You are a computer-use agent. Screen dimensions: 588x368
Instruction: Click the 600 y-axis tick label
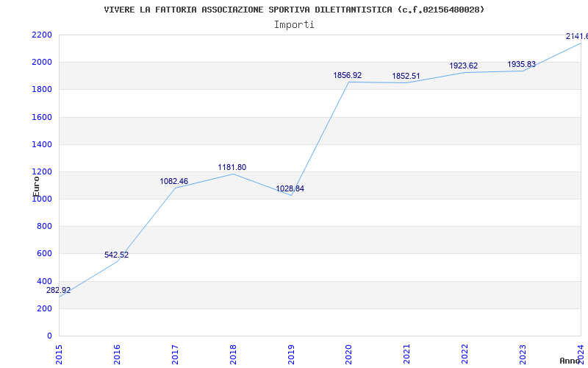44,254
